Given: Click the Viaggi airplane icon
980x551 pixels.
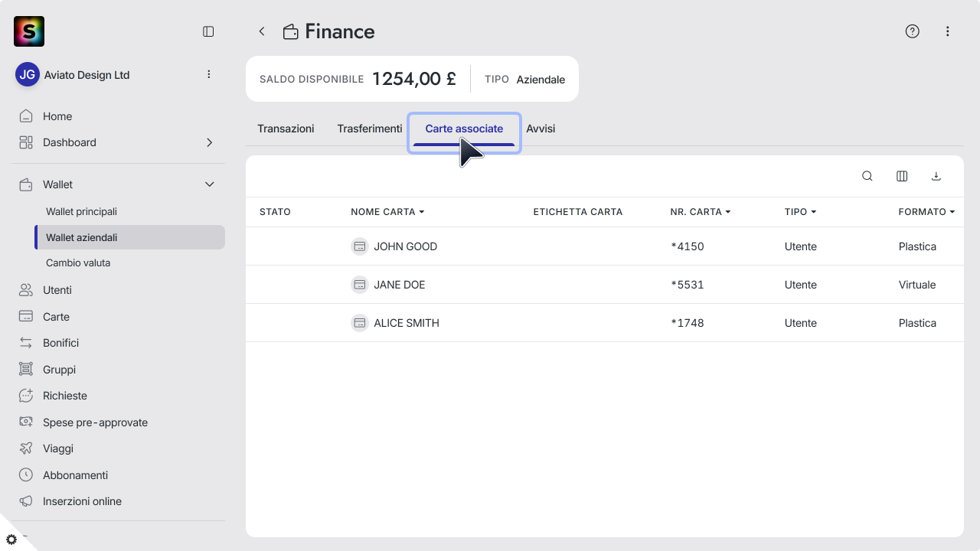Looking at the screenshot, I should pos(26,448).
